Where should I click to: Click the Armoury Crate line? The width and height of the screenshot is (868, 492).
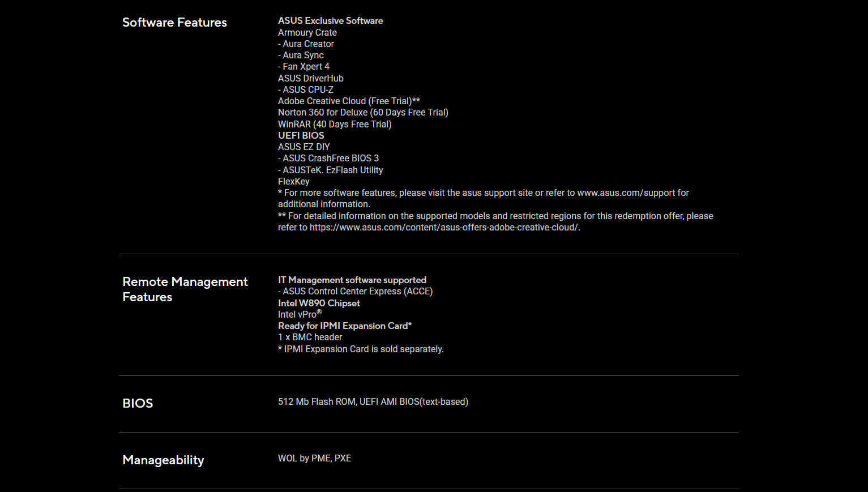click(x=307, y=33)
